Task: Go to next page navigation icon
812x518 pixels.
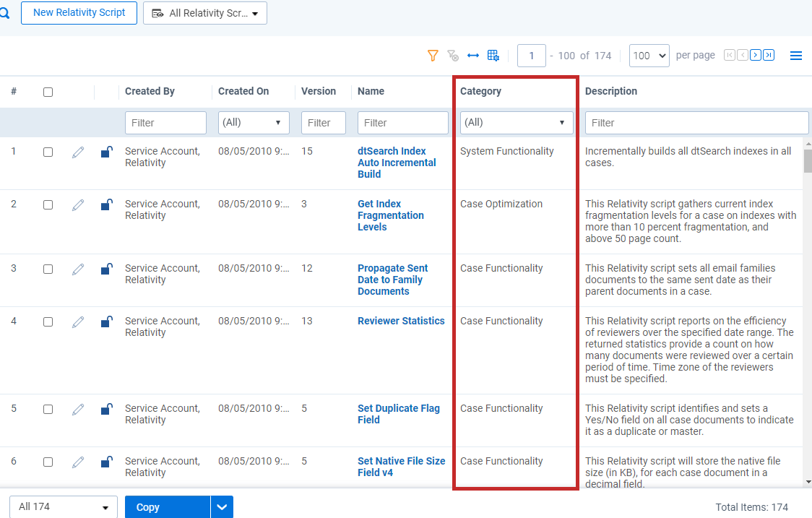Action: (756, 55)
